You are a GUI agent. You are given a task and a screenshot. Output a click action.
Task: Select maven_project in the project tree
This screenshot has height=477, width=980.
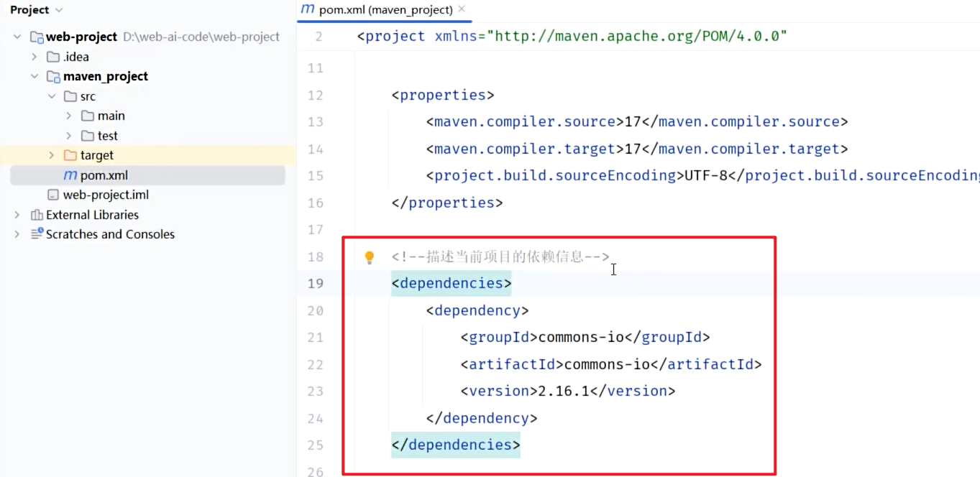[x=106, y=76]
